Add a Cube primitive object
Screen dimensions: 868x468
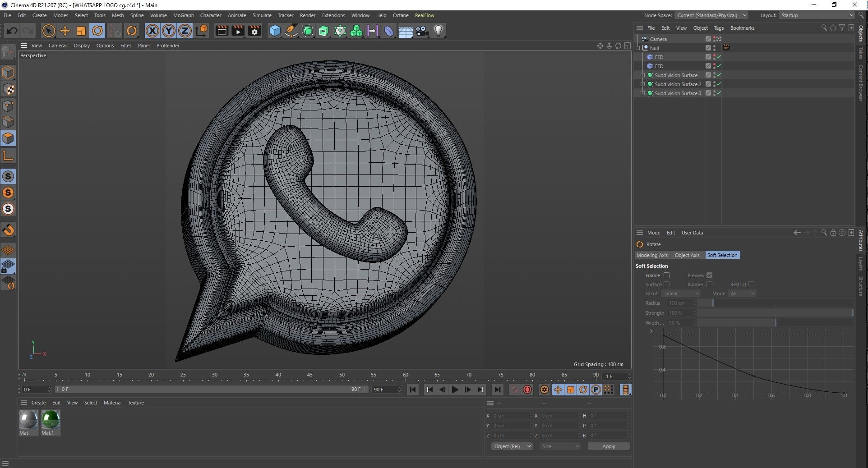click(275, 31)
